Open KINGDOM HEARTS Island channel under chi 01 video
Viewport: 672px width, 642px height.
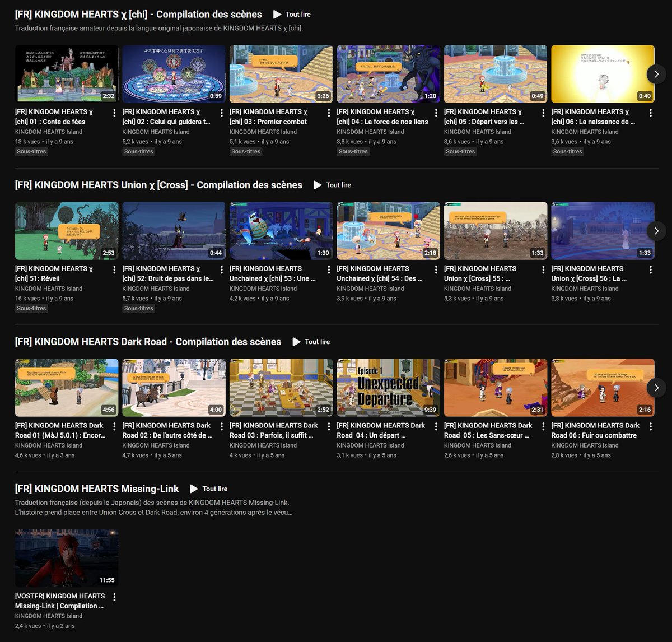49,132
